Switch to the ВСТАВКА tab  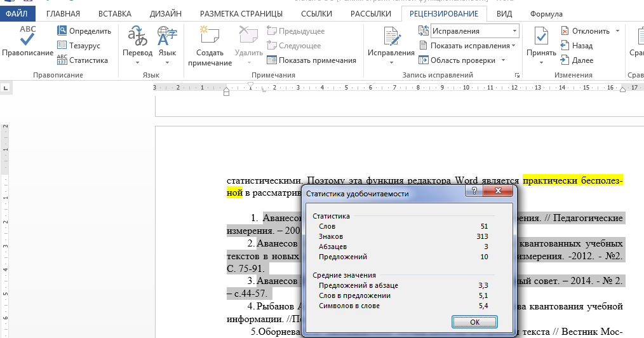tap(114, 13)
